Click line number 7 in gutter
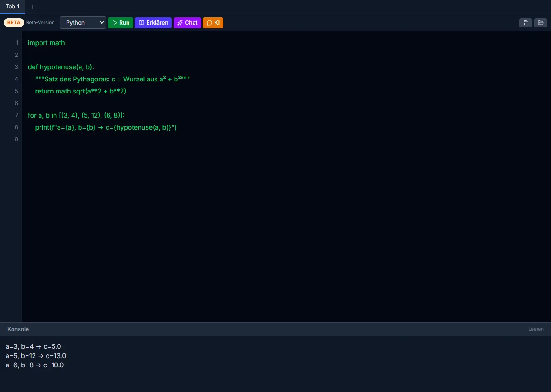The image size is (551, 392). click(x=16, y=115)
